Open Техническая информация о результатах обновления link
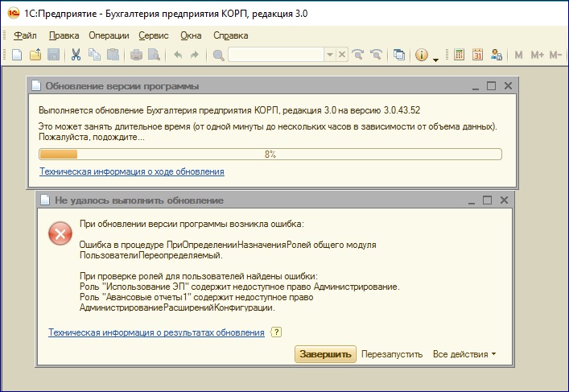The width and height of the screenshot is (569, 392). (156, 332)
